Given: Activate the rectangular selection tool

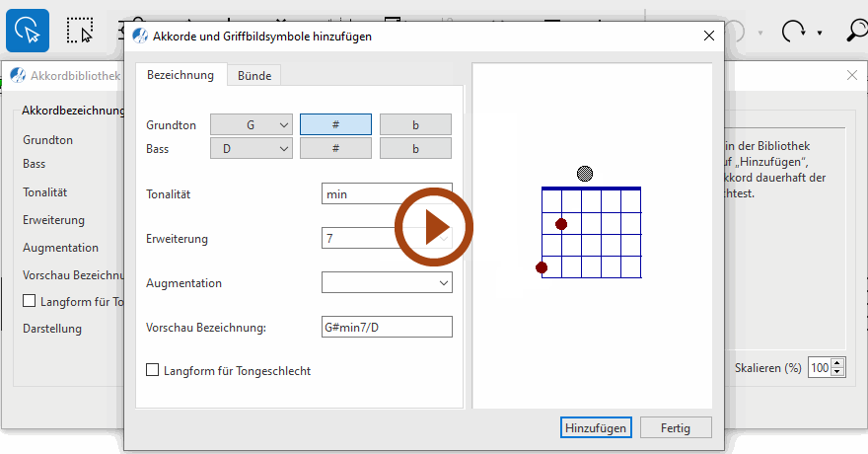Looking at the screenshot, I should 80,31.
